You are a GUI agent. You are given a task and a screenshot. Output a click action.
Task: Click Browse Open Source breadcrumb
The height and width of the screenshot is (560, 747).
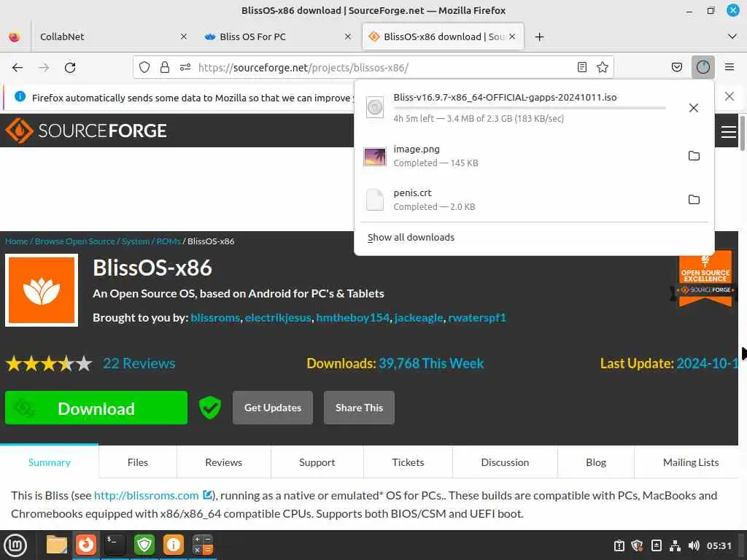tap(75, 241)
